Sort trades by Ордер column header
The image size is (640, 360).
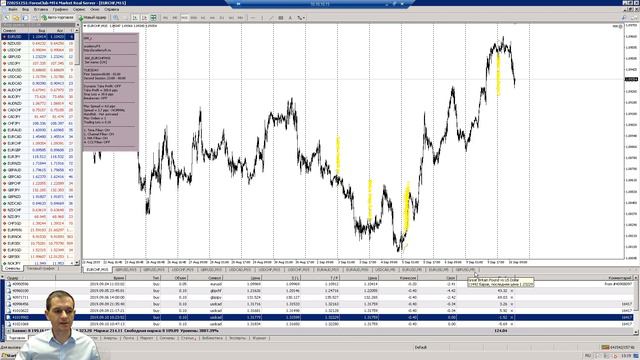point(29,278)
